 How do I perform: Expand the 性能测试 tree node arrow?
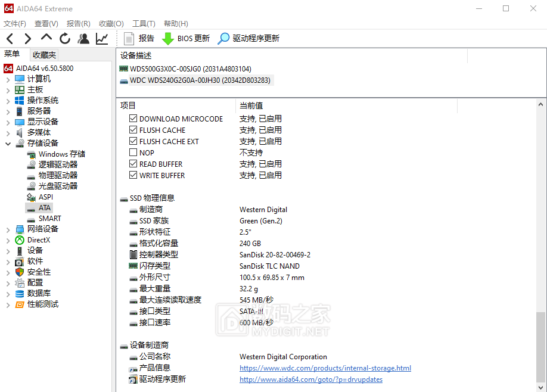point(8,305)
